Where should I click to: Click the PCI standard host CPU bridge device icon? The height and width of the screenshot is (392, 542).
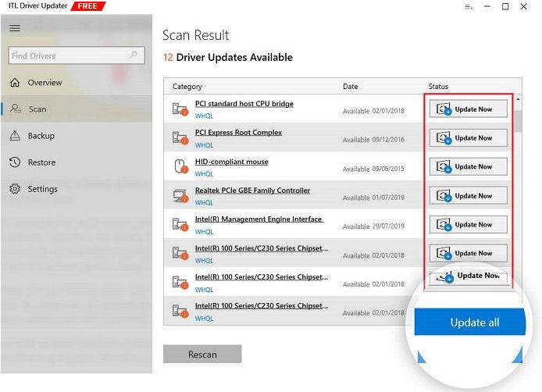pyautogui.click(x=180, y=109)
